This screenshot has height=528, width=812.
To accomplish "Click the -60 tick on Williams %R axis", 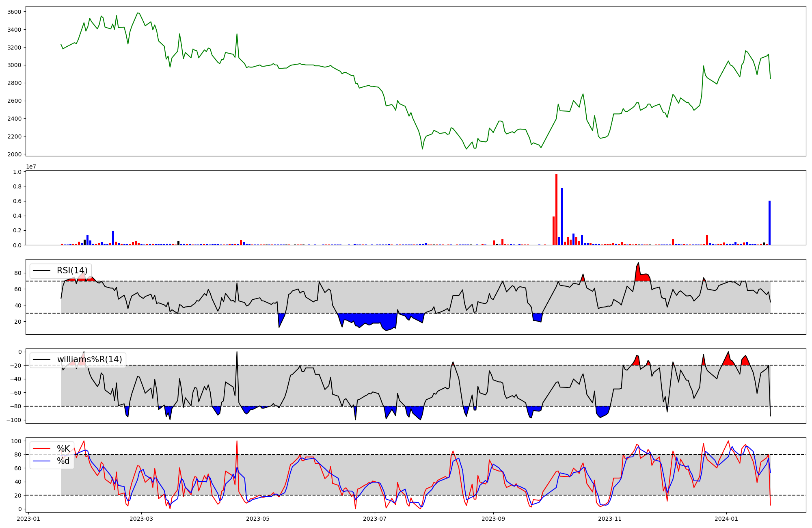I will tap(15, 393).
